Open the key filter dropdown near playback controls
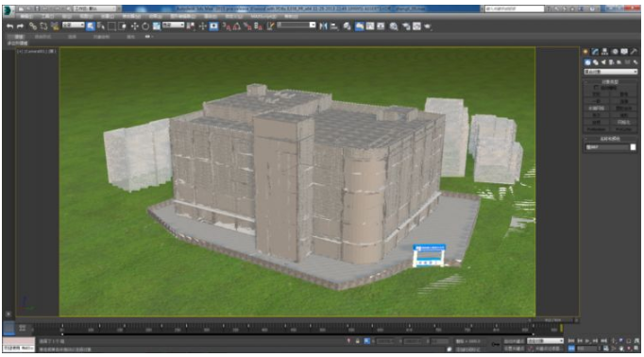The width and height of the screenshot is (644, 357). click(x=546, y=341)
